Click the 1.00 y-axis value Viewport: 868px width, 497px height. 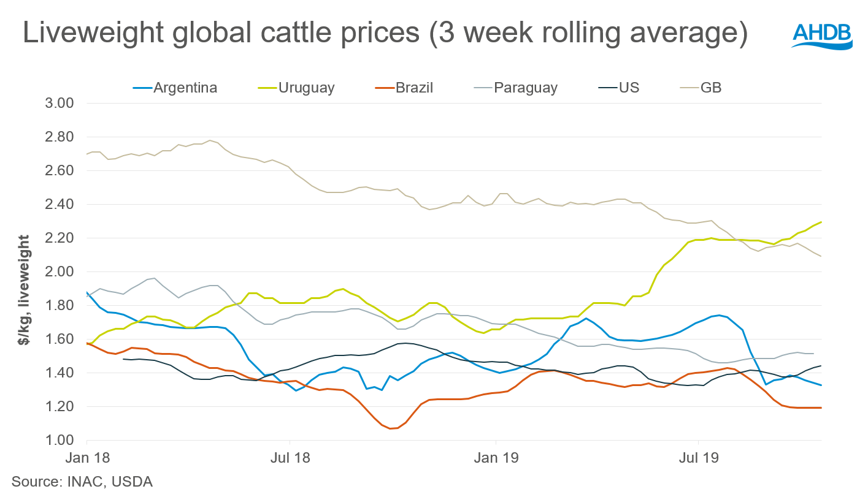60,440
